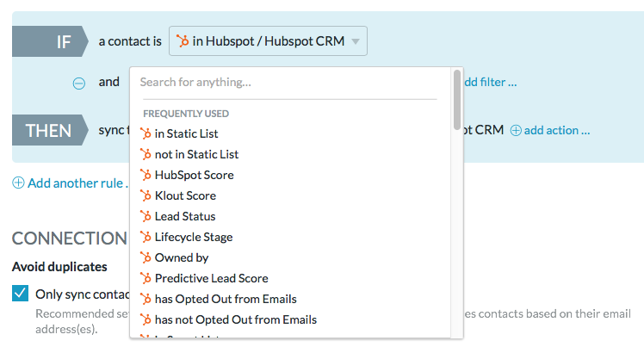Click the plus icon beside 'add action'
This screenshot has height=347, width=644.
click(x=516, y=131)
